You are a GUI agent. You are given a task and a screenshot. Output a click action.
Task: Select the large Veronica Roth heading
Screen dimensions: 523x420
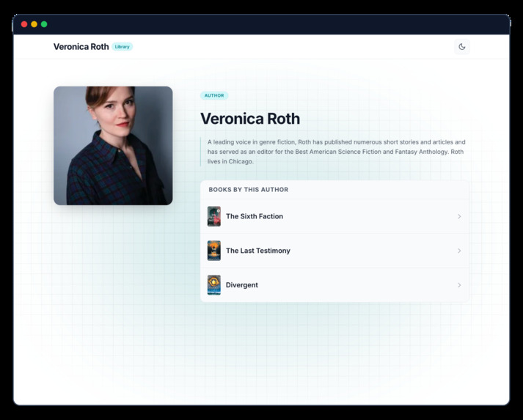250,119
